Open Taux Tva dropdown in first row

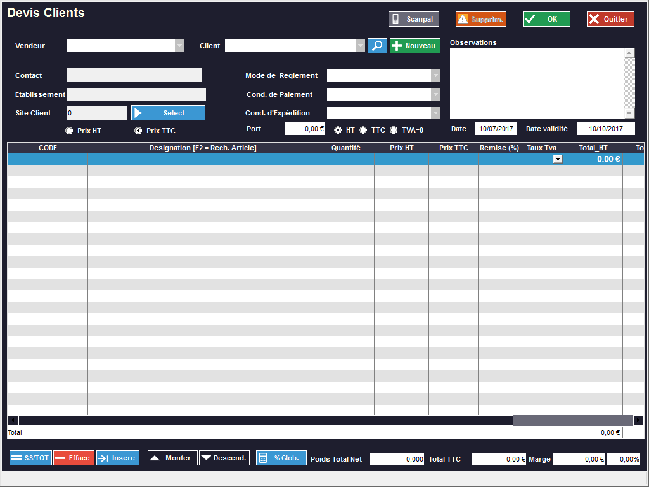(x=557, y=159)
